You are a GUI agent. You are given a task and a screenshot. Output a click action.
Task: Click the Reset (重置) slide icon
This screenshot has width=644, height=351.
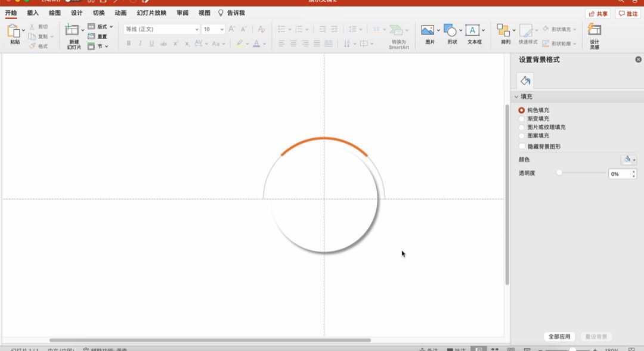91,36
